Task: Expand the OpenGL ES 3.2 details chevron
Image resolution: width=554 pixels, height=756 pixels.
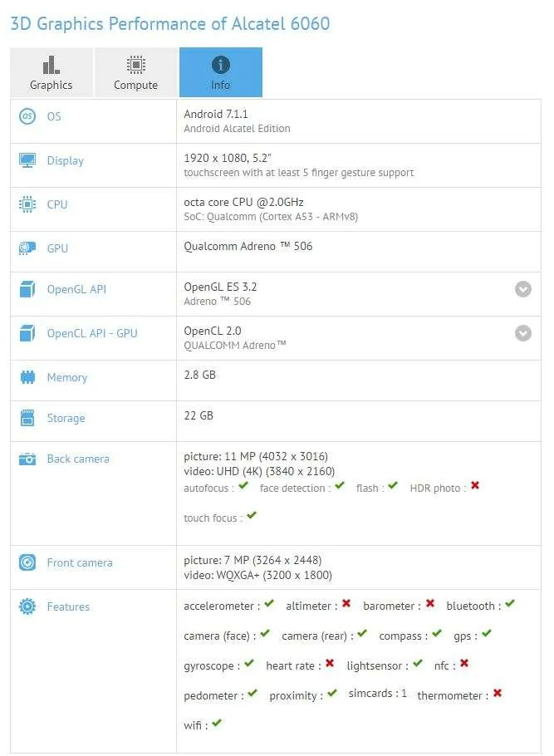Action: pyautogui.click(x=523, y=289)
